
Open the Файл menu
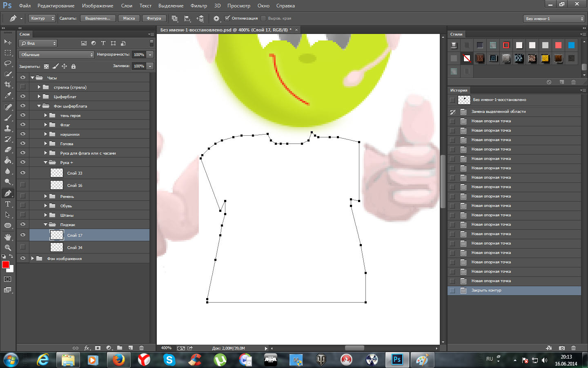click(x=25, y=6)
